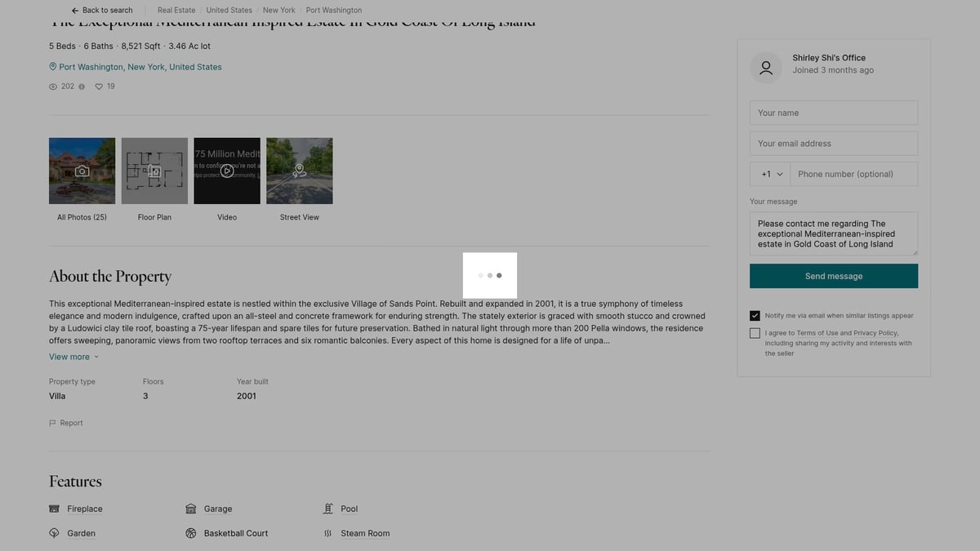Image resolution: width=980 pixels, height=551 pixels.
Task: Click the Video caption text
Action: (227, 217)
